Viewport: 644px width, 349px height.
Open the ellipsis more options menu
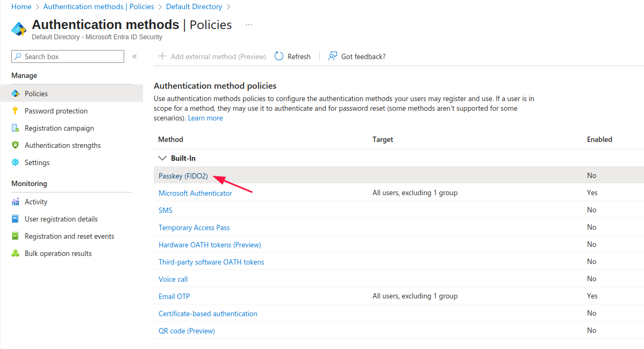(249, 25)
